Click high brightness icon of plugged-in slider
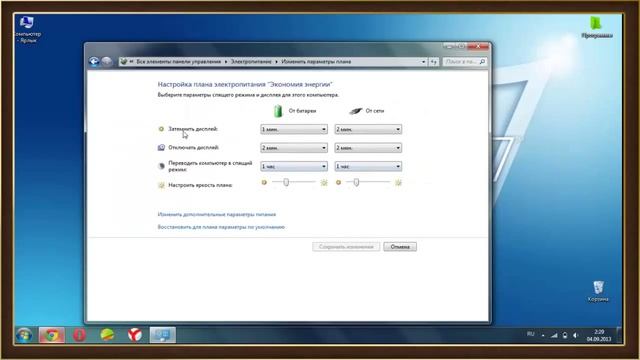 point(398,182)
